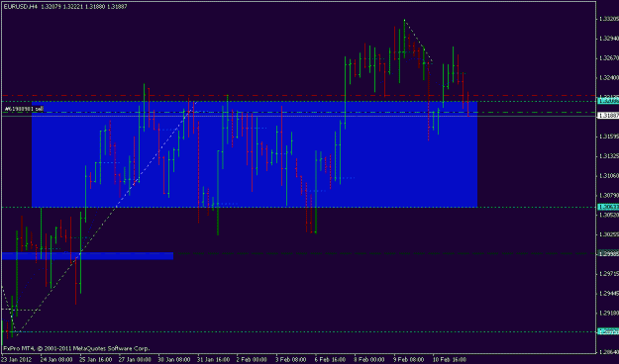Click the 1.30790 price scale label
Screen dimensions: 619x364
point(609,195)
